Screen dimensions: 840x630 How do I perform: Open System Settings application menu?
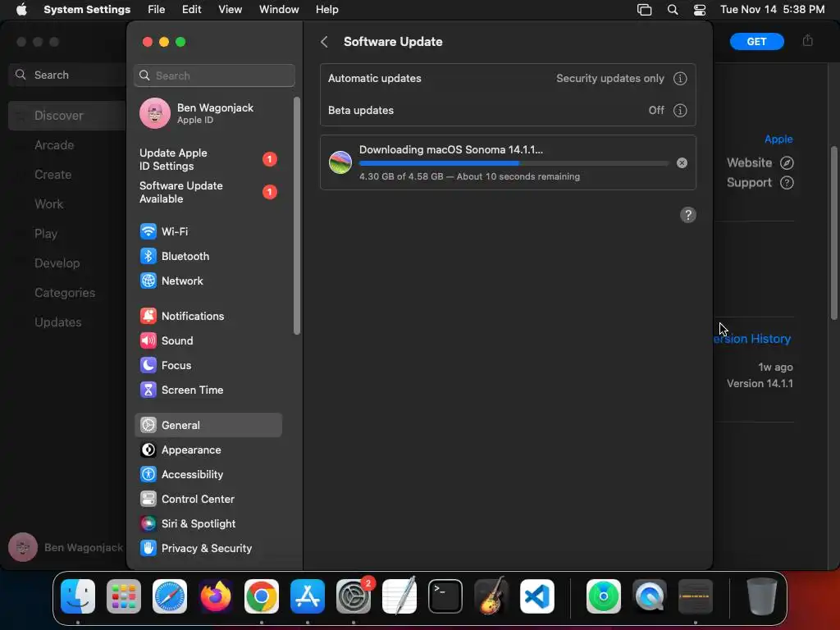tap(87, 10)
